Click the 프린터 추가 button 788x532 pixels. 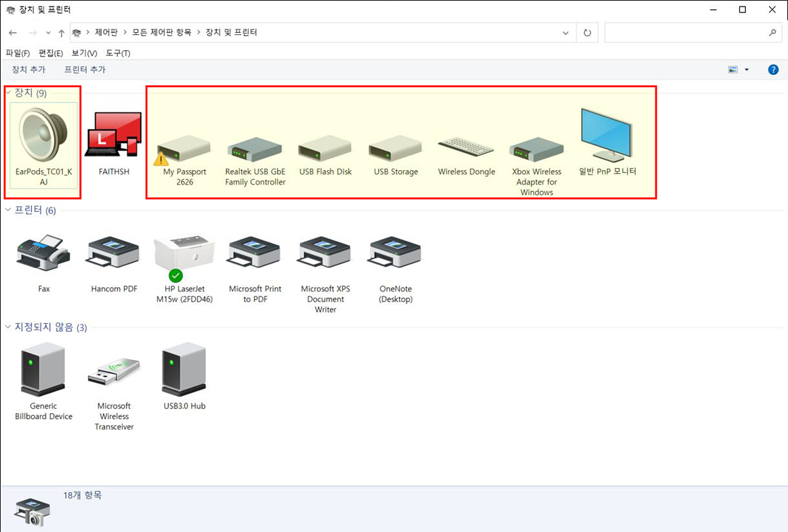pyautogui.click(x=85, y=70)
